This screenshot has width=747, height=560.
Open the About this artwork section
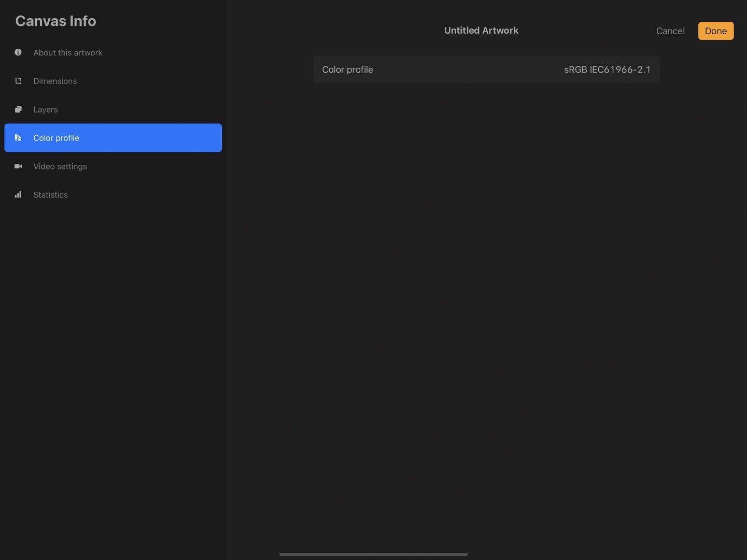pyautogui.click(x=67, y=52)
